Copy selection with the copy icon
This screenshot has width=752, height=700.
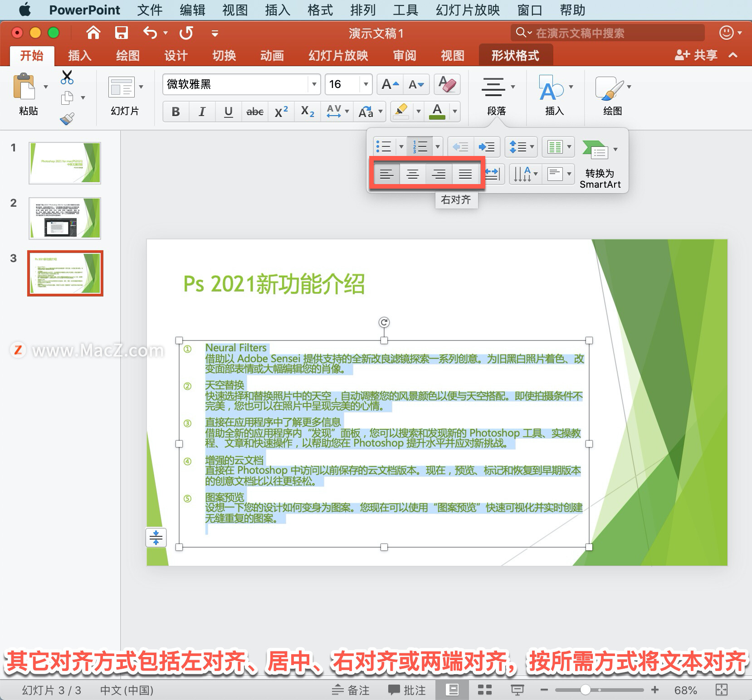click(x=67, y=97)
